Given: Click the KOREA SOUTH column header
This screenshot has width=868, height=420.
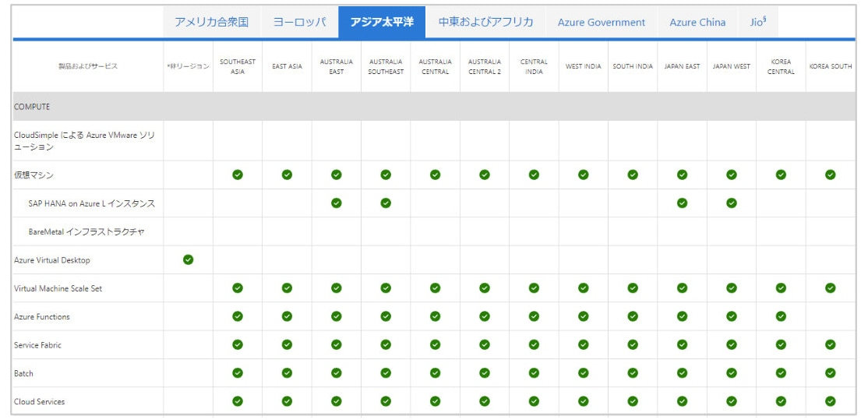Looking at the screenshot, I should (831, 66).
